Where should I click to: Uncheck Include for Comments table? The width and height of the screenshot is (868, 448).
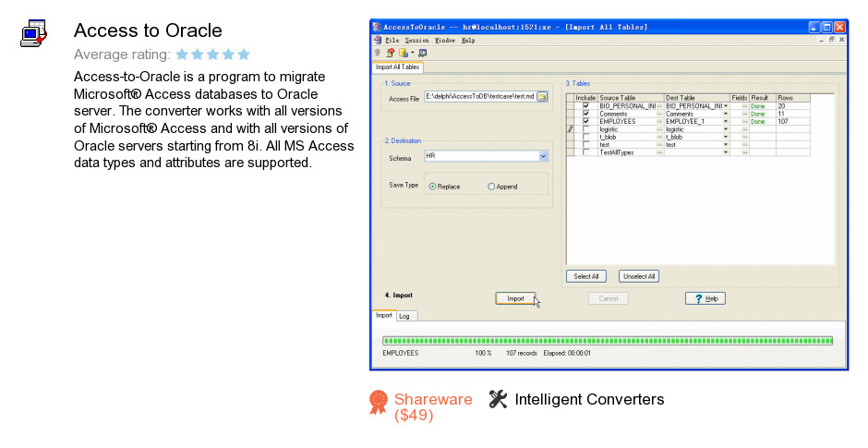point(585,114)
